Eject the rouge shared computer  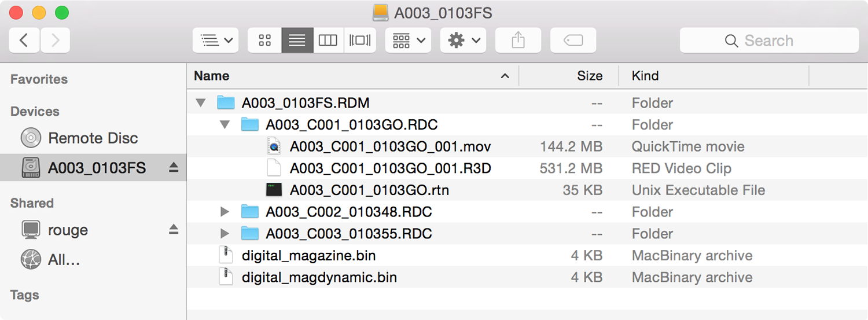coord(174,230)
